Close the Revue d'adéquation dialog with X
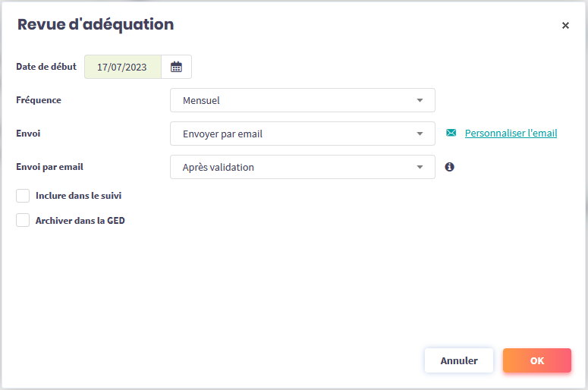Image resolution: width=588 pixels, height=390 pixels. tap(565, 25)
